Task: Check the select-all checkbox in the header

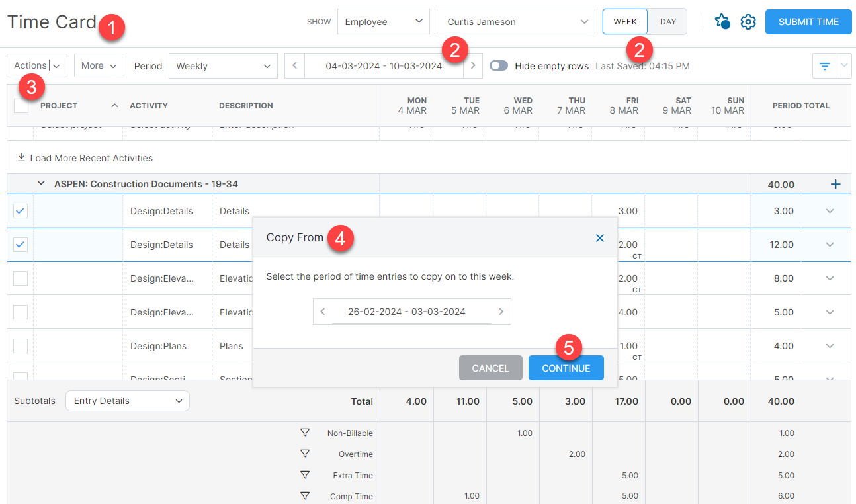Action: [20, 105]
